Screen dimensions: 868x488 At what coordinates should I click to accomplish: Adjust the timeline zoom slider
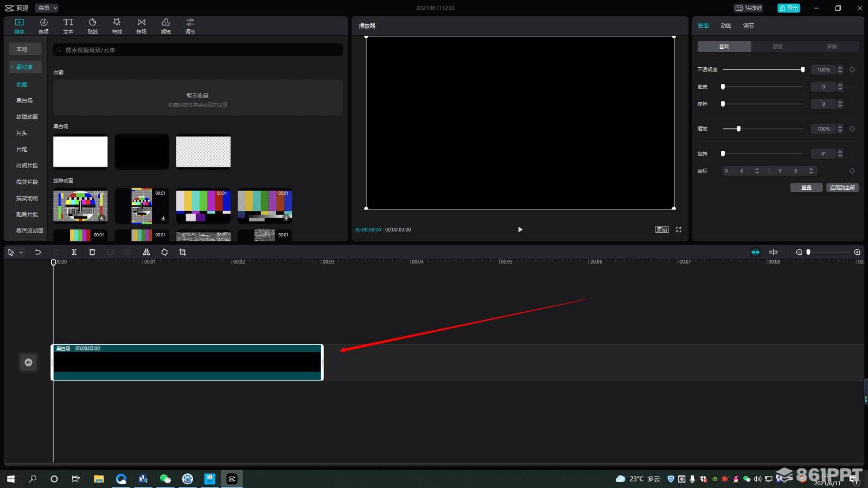point(828,252)
